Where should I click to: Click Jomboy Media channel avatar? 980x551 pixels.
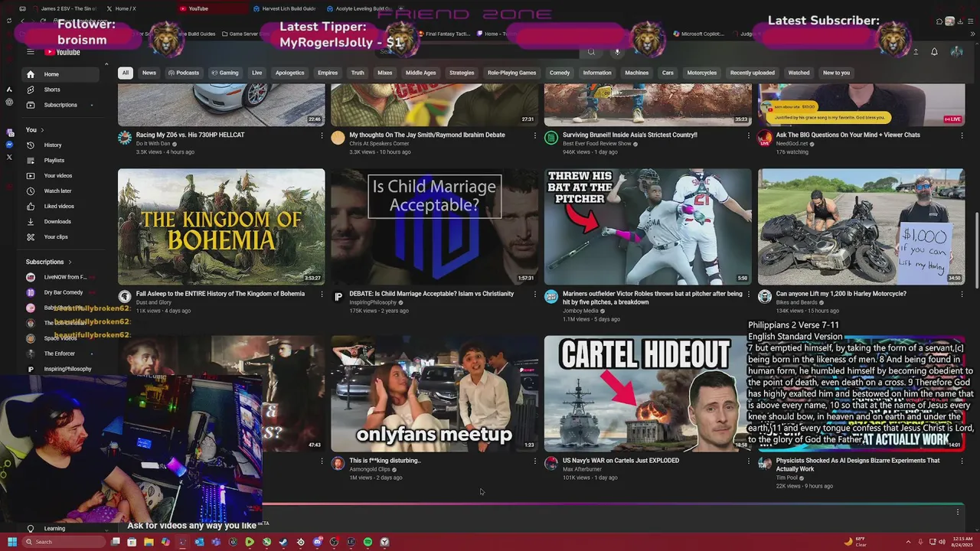pyautogui.click(x=551, y=297)
